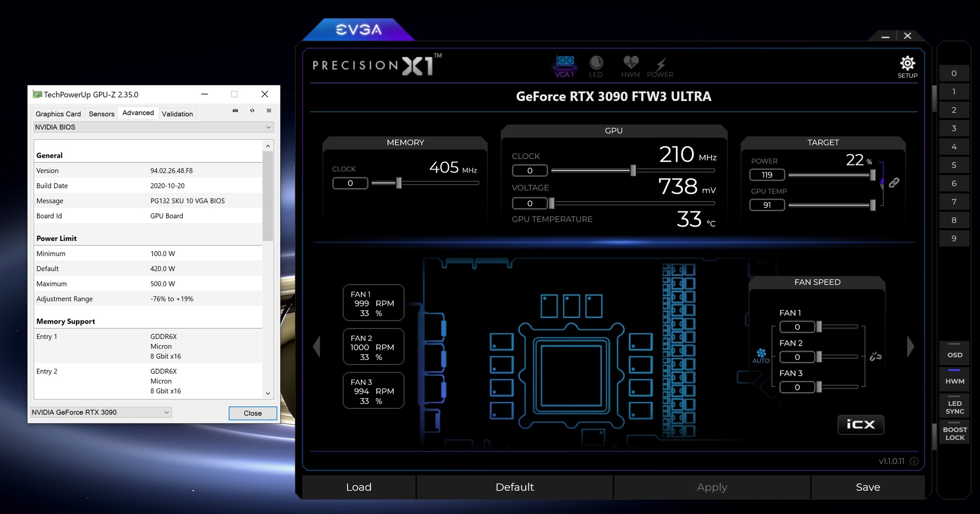Click FAN 2 speed slider handle
The image size is (980, 514).
[819, 357]
